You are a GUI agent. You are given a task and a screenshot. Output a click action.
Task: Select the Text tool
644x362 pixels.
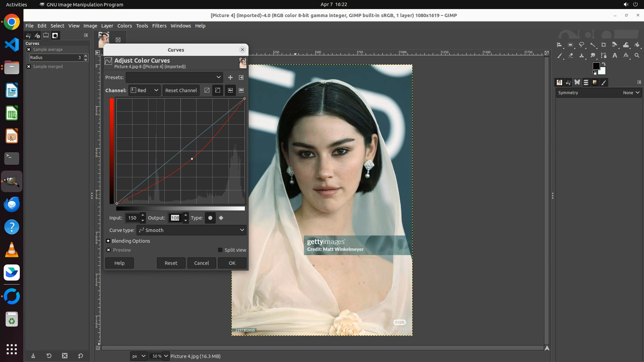click(x=615, y=56)
